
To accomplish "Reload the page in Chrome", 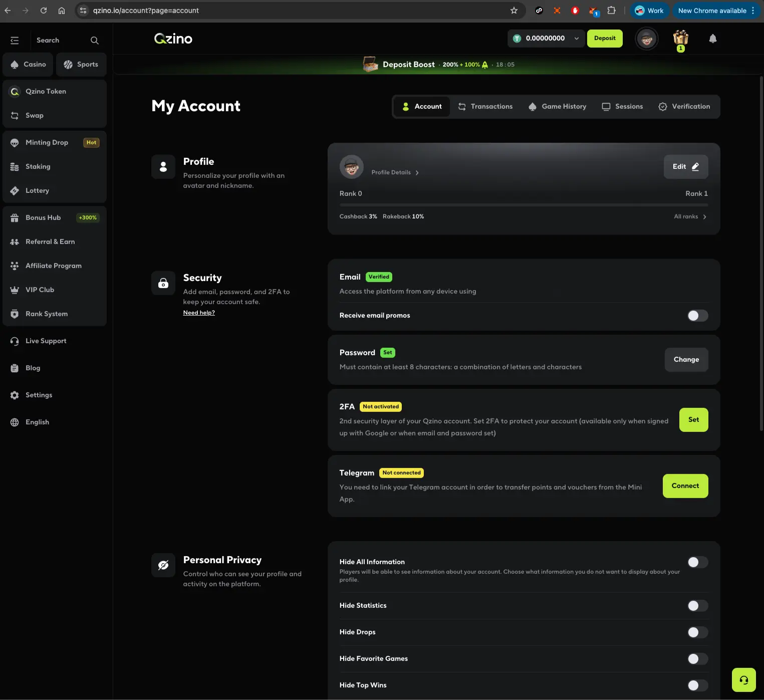I will (x=44, y=11).
